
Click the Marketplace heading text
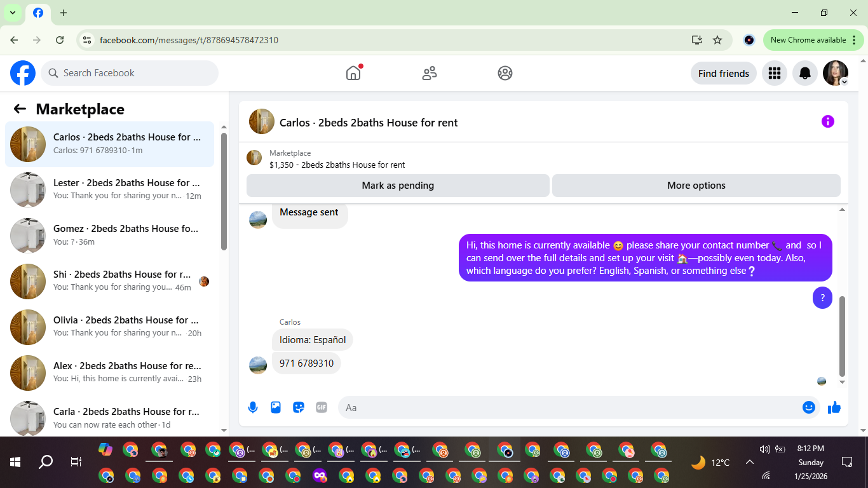(x=80, y=109)
